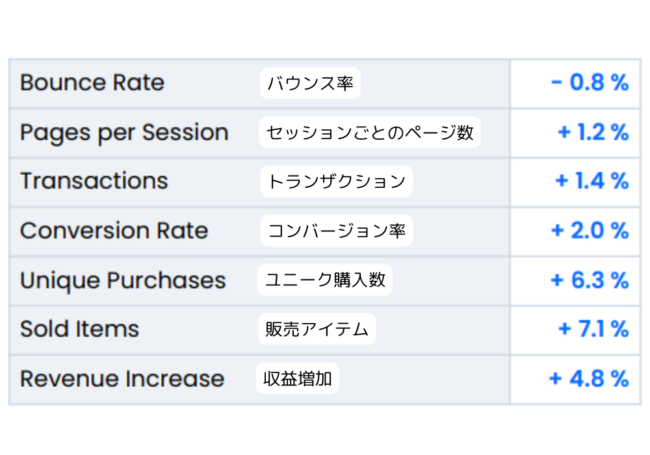
Task: Click the Bounce Rate row label
Action: click(x=92, y=83)
